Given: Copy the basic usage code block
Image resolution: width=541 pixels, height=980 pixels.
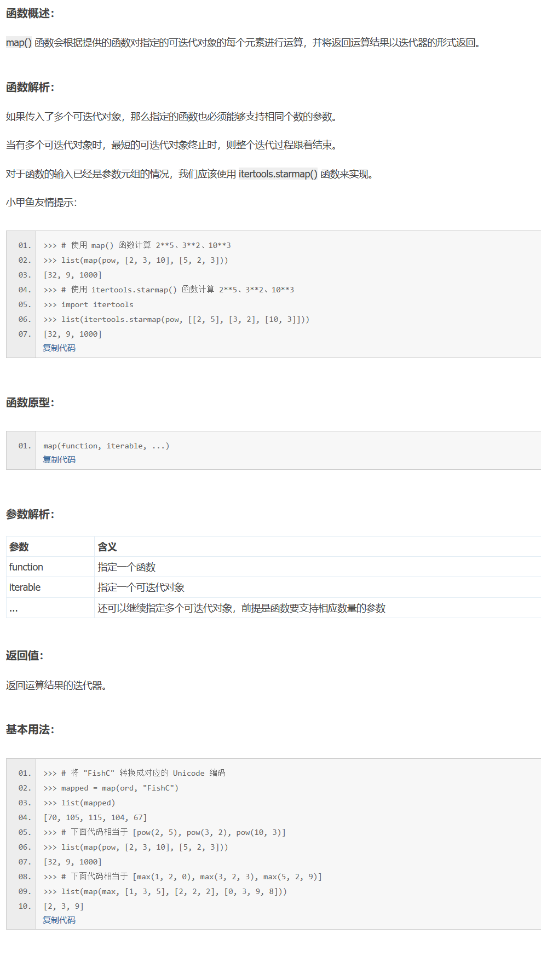Looking at the screenshot, I should tap(59, 920).
